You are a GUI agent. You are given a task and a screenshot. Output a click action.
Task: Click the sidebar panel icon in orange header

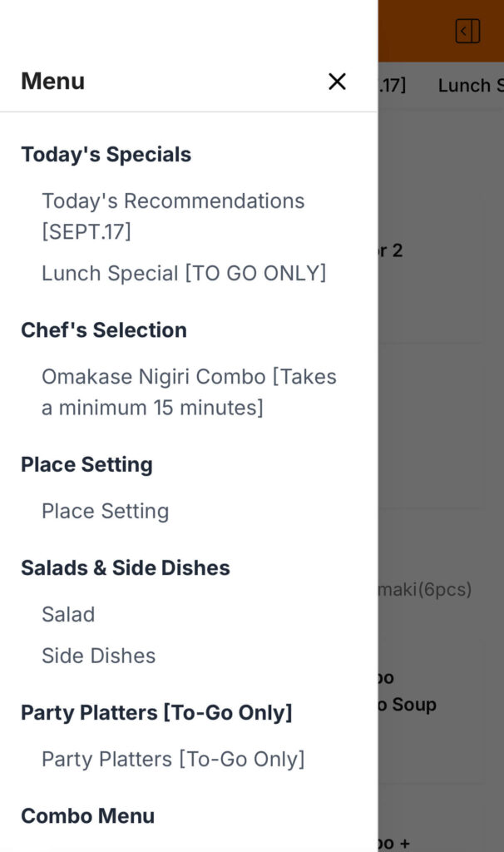point(468,32)
